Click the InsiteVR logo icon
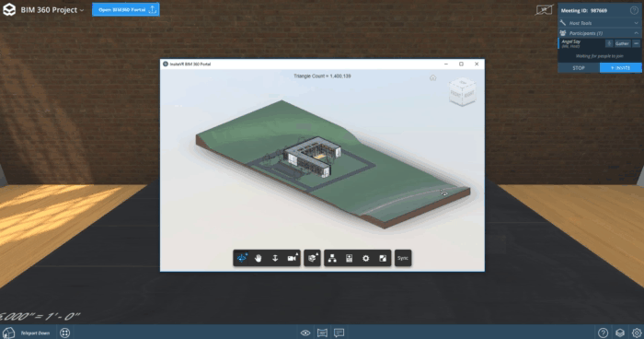 point(9,9)
